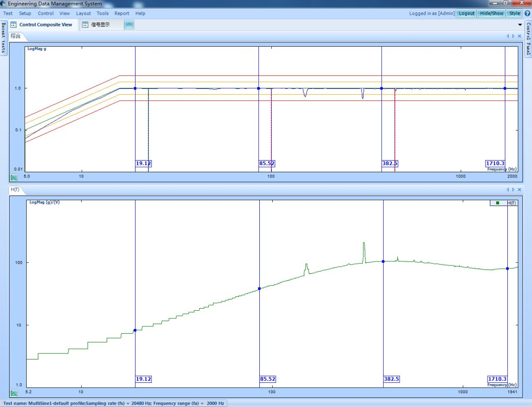Expand the Control Panel side tab
Screen dimensions: 532x407
tap(528, 39)
